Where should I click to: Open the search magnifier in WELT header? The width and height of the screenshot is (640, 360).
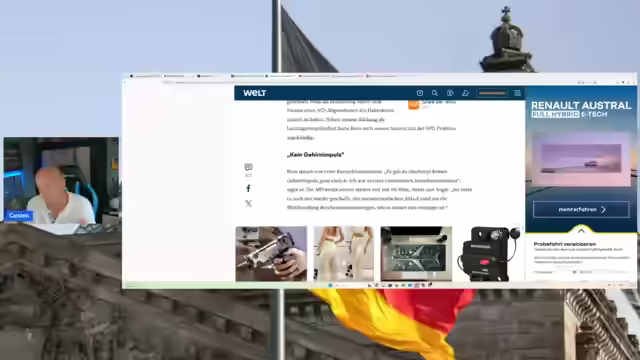pyautogui.click(x=435, y=93)
